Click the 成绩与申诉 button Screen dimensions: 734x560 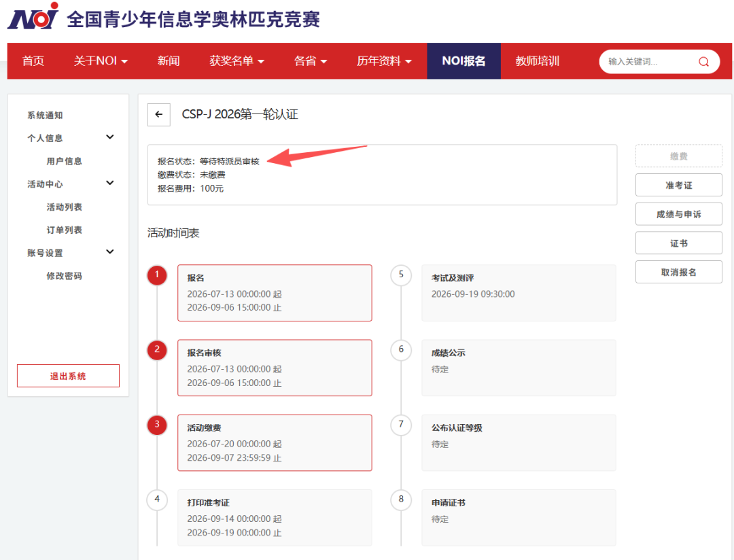pyautogui.click(x=679, y=215)
